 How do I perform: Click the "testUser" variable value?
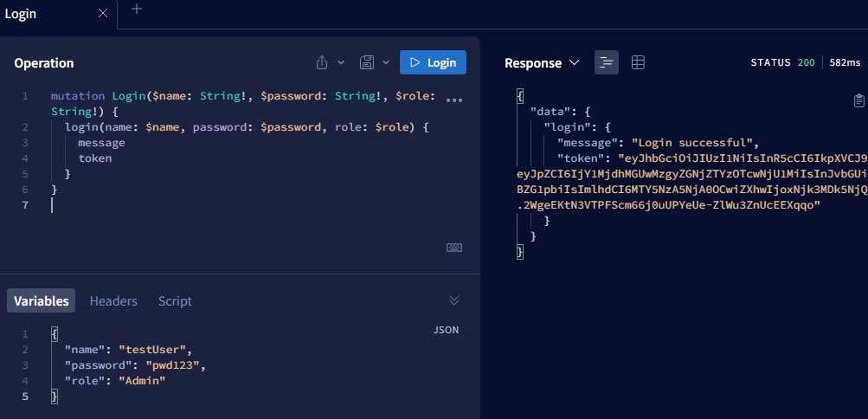(152, 350)
